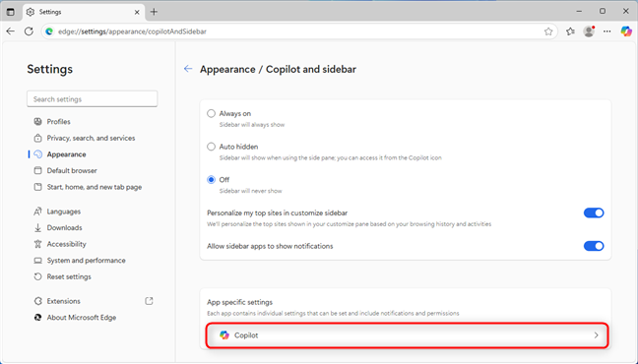Image resolution: width=638 pixels, height=364 pixels.
Task: Maximize the Edge window
Action: 603,12
